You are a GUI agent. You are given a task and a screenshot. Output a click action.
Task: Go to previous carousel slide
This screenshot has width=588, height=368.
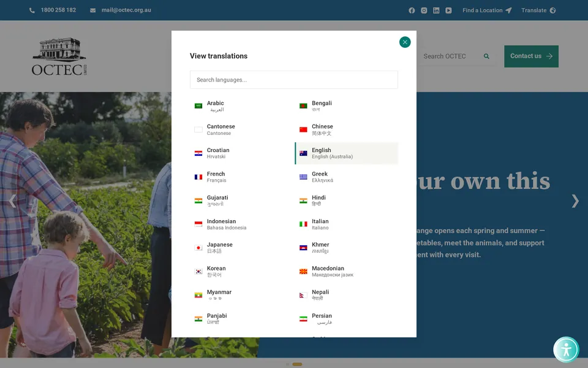12,201
